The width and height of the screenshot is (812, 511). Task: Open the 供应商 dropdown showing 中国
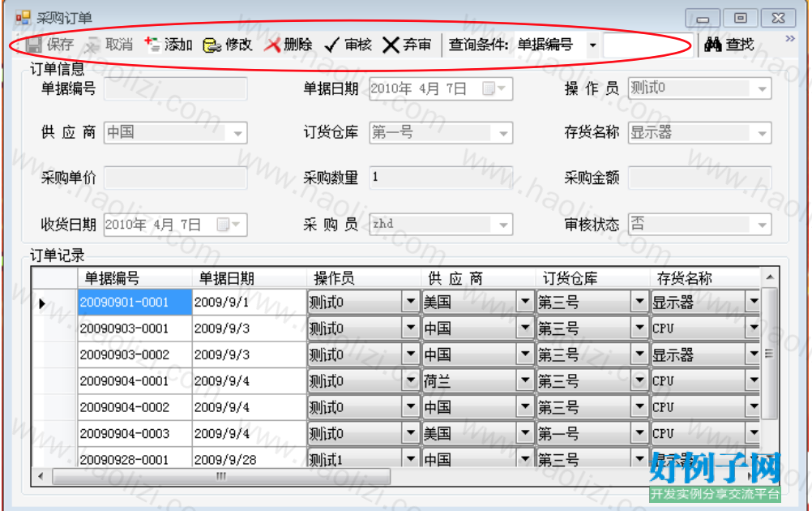point(237,133)
